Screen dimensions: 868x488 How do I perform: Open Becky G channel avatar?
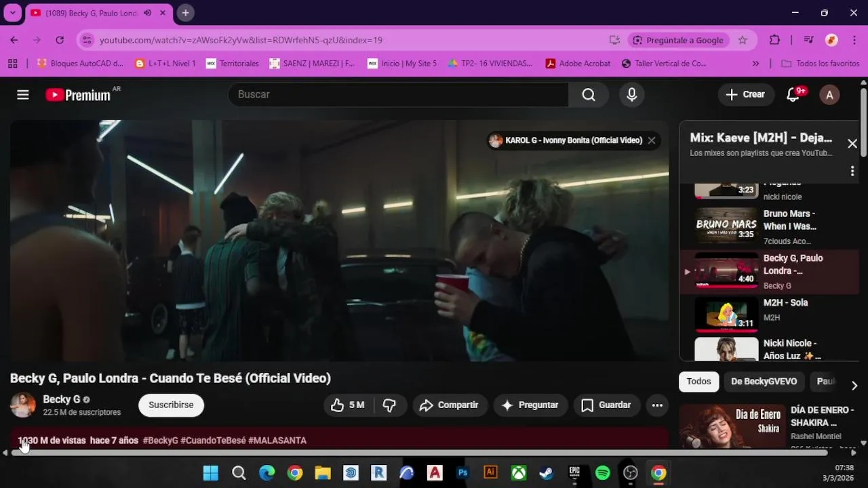coord(23,405)
